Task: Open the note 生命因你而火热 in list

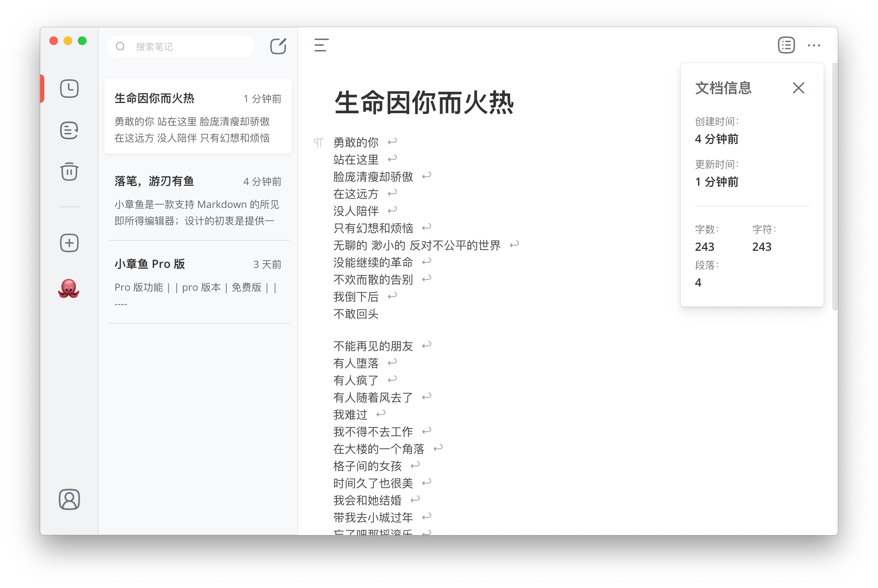Action: tap(198, 116)
